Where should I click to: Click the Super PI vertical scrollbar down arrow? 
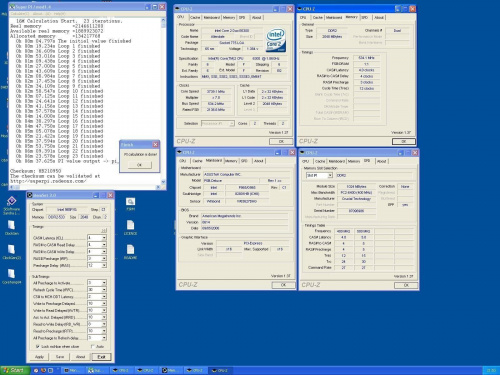coord(163,182)
